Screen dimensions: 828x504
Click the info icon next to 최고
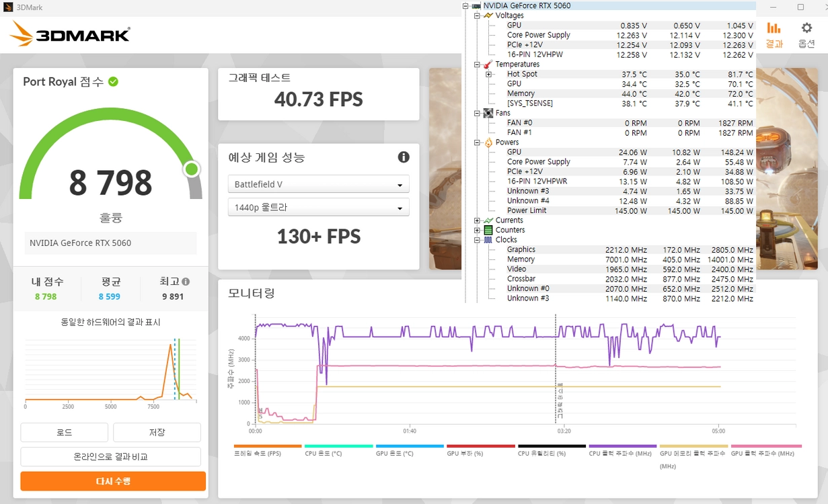[186, 282]
